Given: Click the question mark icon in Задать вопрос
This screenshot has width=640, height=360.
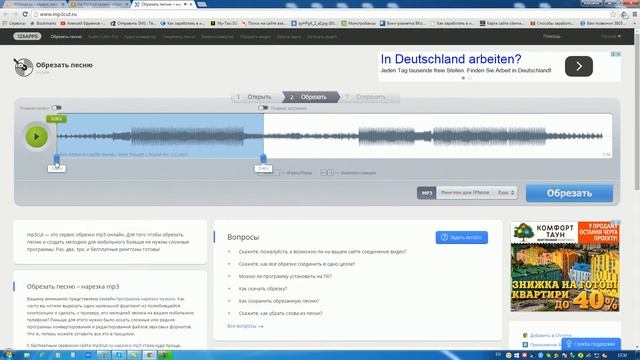Looking at the screenshot, I should click(444, 237).
